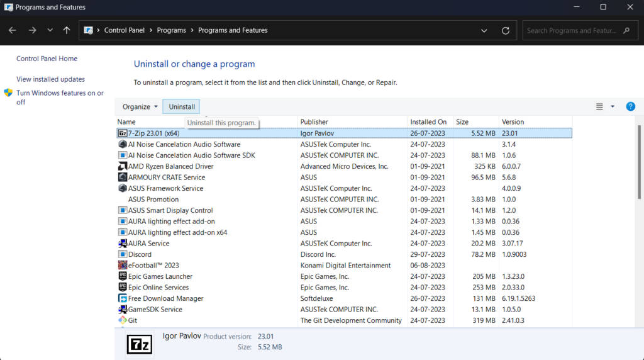Click the ARMOURY CRATE Service icon

click(x=123, y=177)
